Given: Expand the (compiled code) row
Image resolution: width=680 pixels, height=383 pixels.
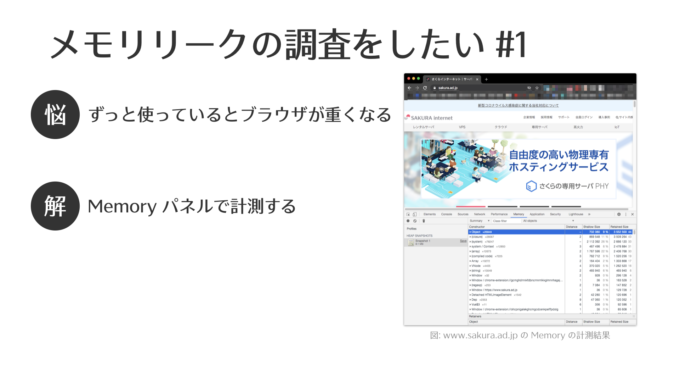Looking at the screenshot, I should [x=470, y=256].
